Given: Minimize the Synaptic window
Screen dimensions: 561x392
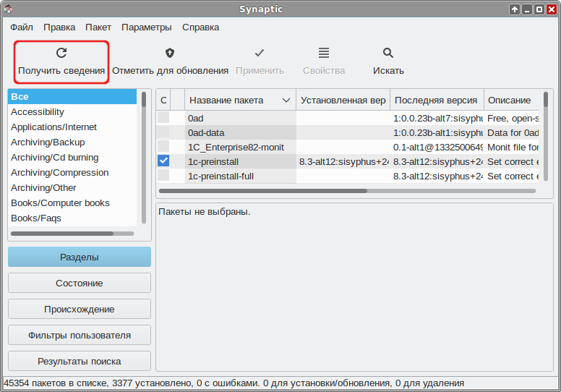Looking at the screenshot, I should tap(526, 9).
